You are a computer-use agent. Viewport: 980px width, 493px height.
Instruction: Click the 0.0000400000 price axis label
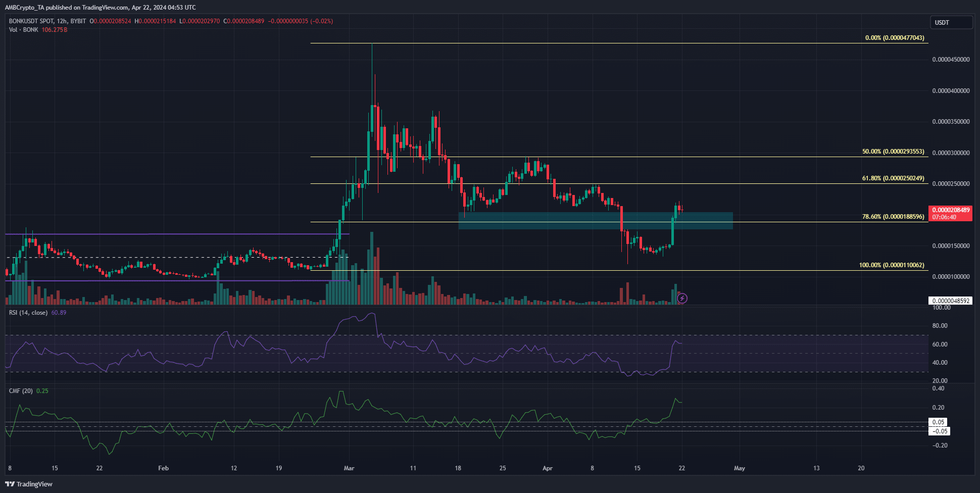click(x=951, y=91)
